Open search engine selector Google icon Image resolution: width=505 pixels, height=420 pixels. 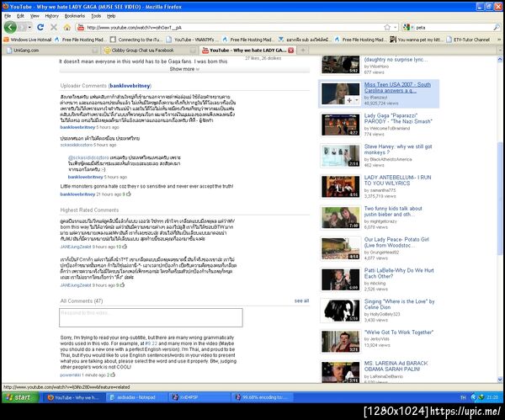point(407,28)
